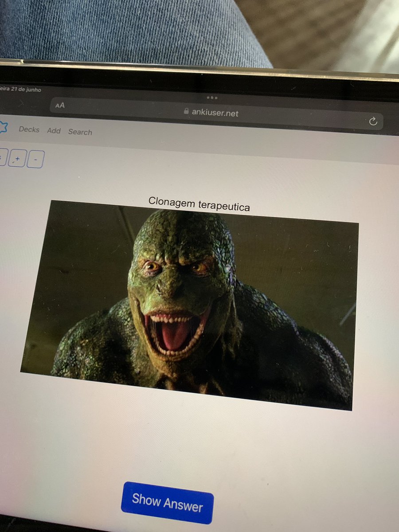Click the Show Answer button

click(x=167, y=502)
